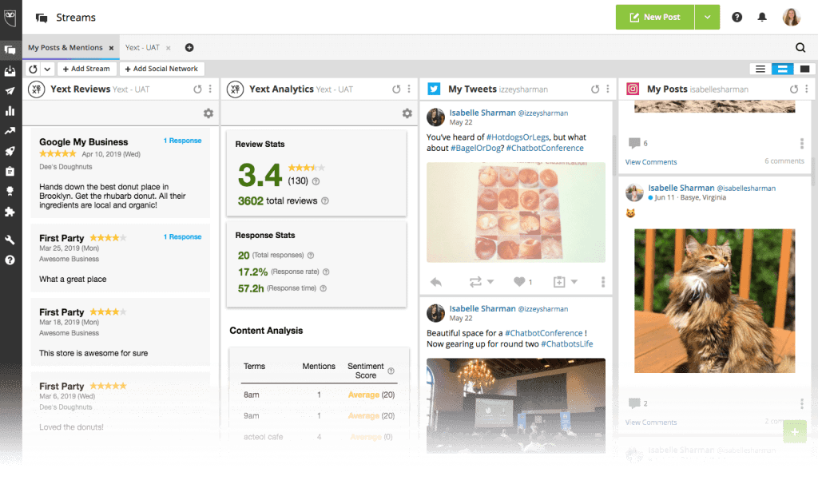Select the widest stream view layout button
Image resolution: width=818 pixels, height=504 pixels.
coord(804,69)
